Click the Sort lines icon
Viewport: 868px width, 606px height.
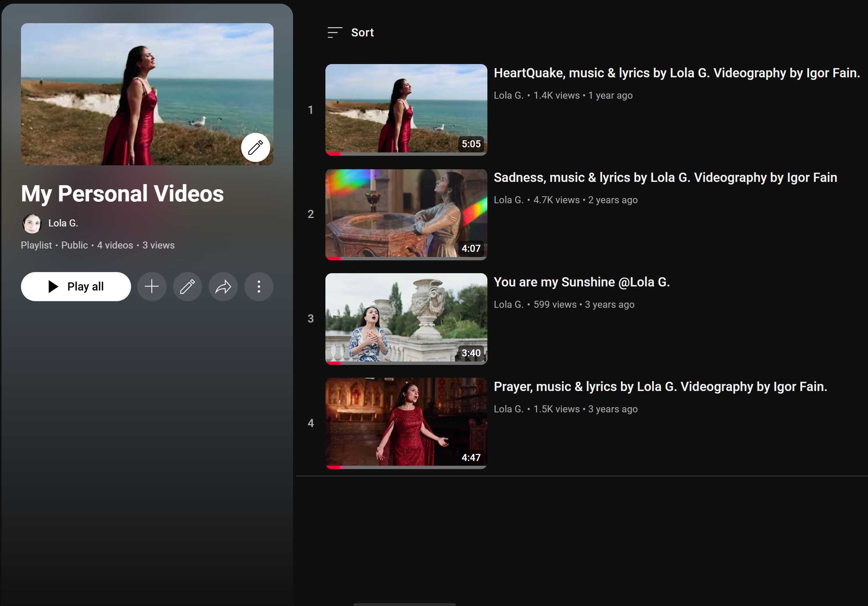click(x=335, y=32)
